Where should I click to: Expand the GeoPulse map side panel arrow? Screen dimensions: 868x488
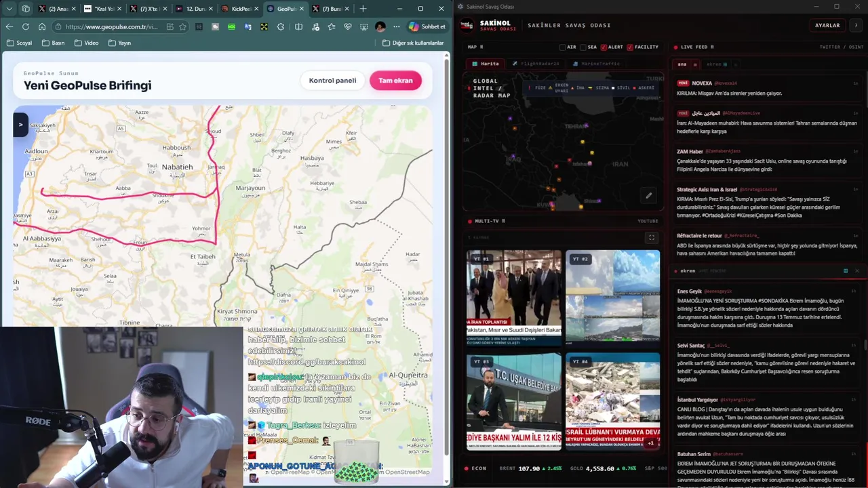(20, 125)
